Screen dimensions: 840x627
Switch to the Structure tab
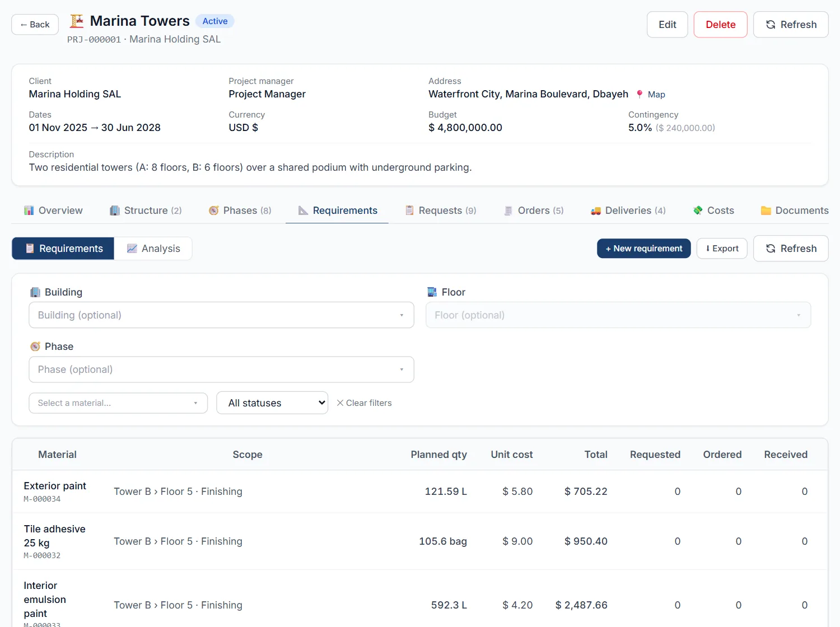click(x=146, y=210)
